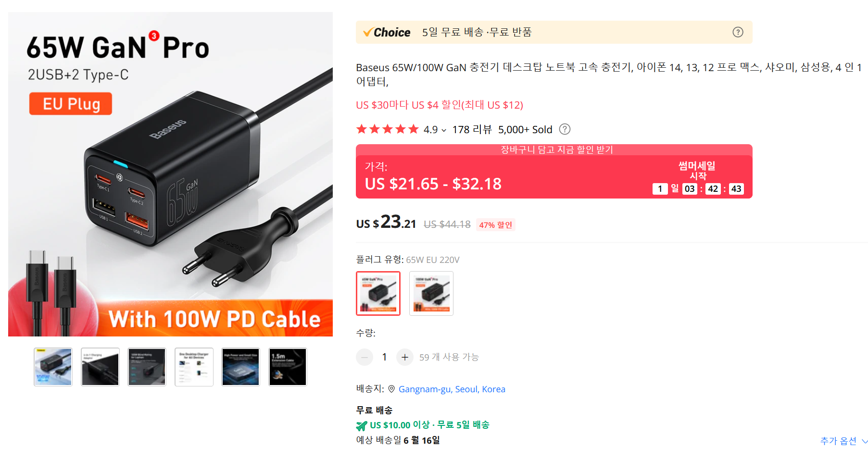
Task: Increase quantity with the plus button
Action: pos(405,357)
